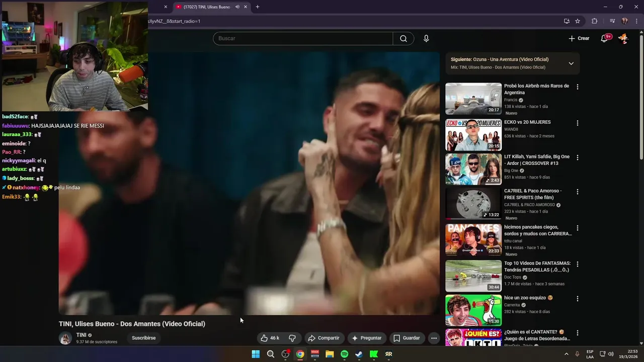Mute the tab using the speaker icon
This screenshot has height=362, width=644.
coord(237,7)
